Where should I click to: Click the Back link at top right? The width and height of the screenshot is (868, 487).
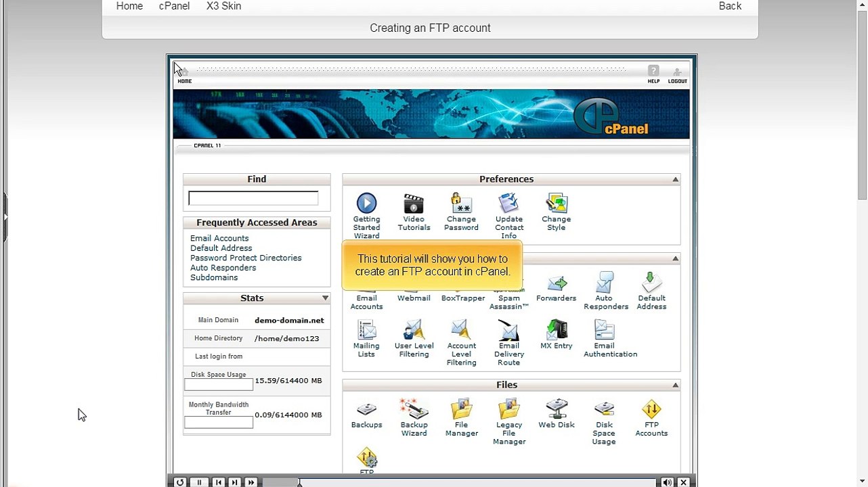730,6
